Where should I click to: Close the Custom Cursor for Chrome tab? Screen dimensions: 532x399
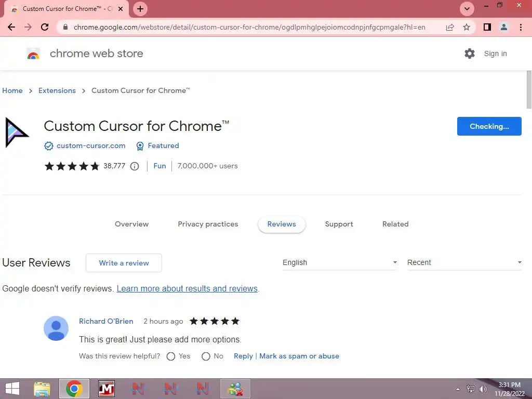121,9
